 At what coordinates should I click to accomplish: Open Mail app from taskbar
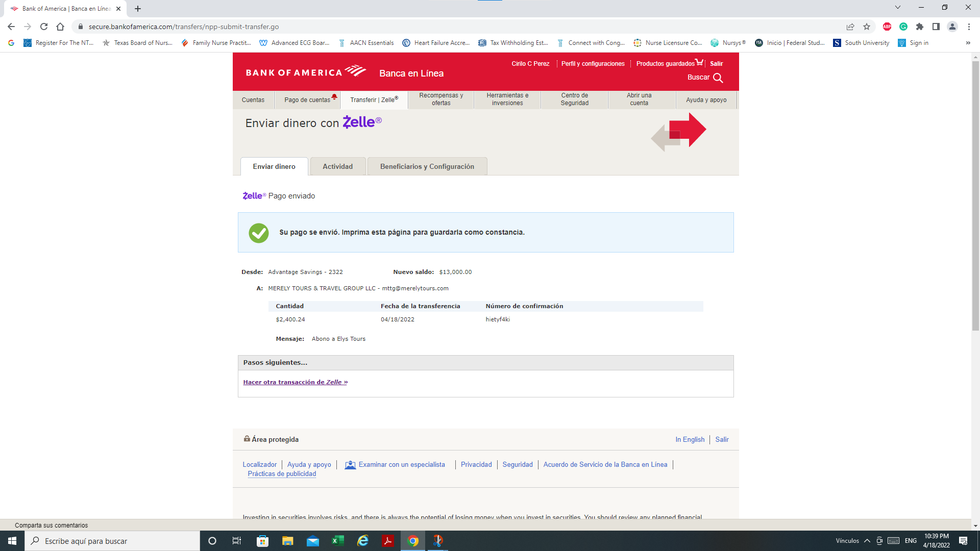tap(313, 541)
